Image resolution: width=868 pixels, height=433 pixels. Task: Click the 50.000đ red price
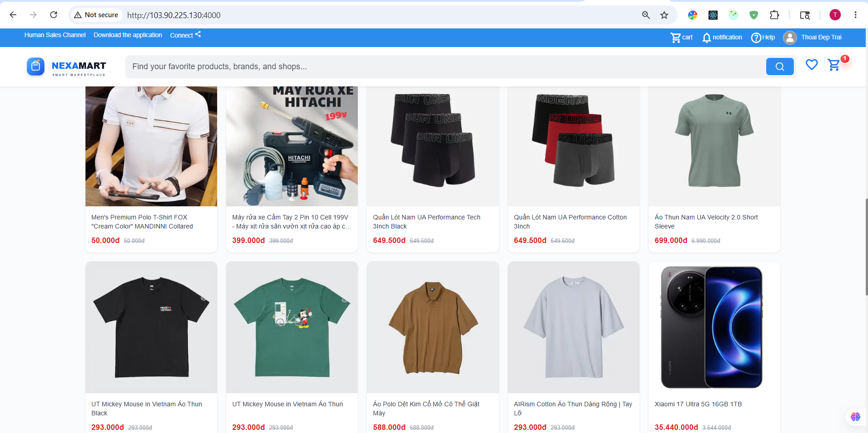(x=105, y=240)
